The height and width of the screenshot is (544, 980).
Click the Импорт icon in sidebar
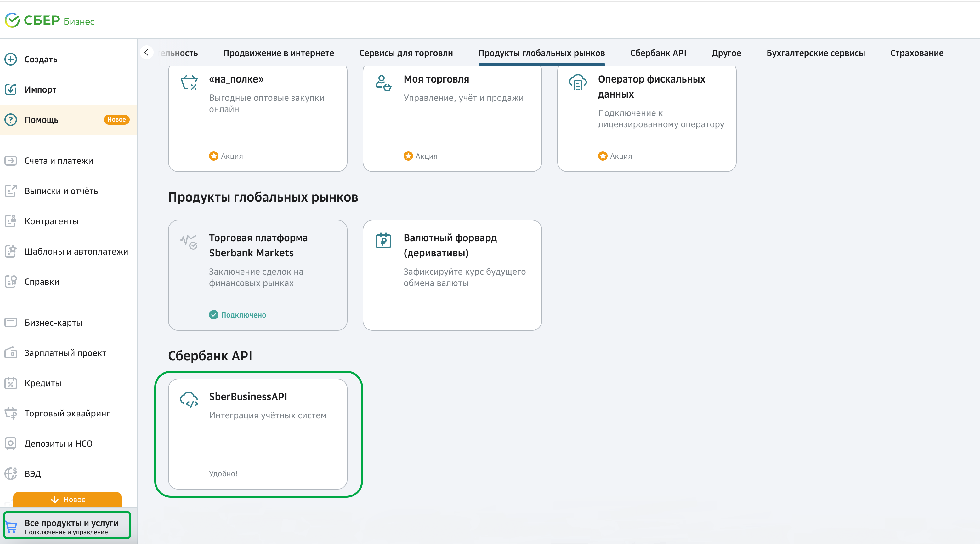coord(11,89)
